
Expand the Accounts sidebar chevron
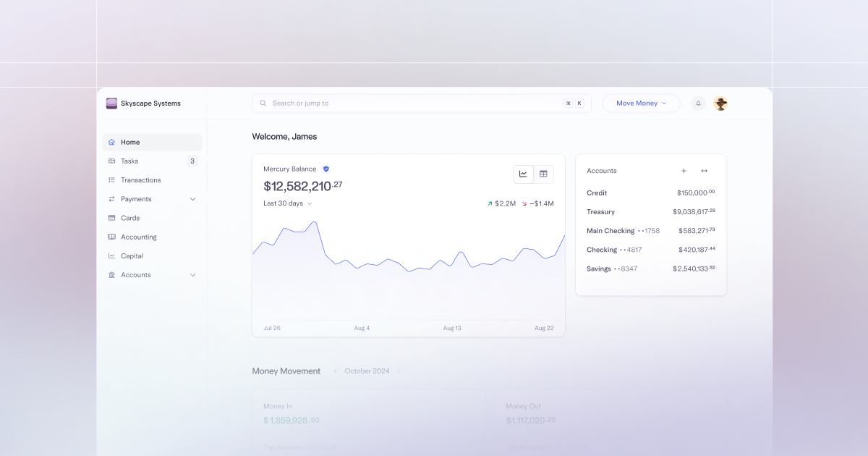click(192, 275)
